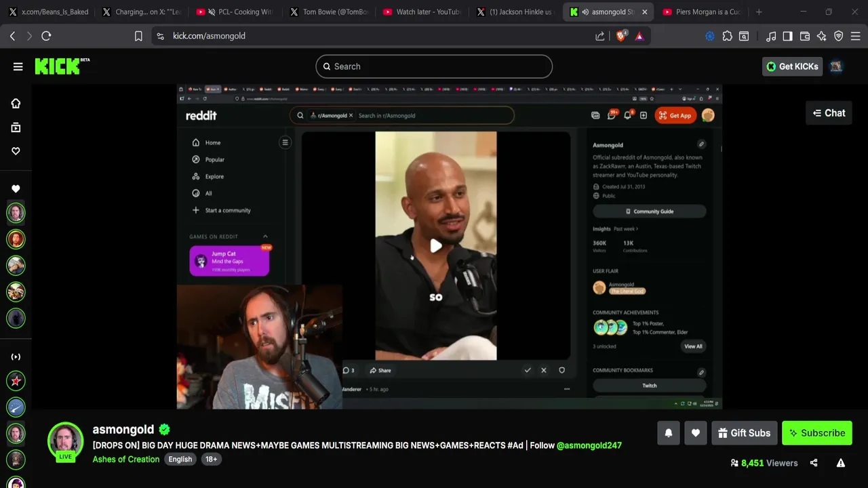
Task: Switch to x.com/Beans_Is_Baked tab
Action: point(48,12)
